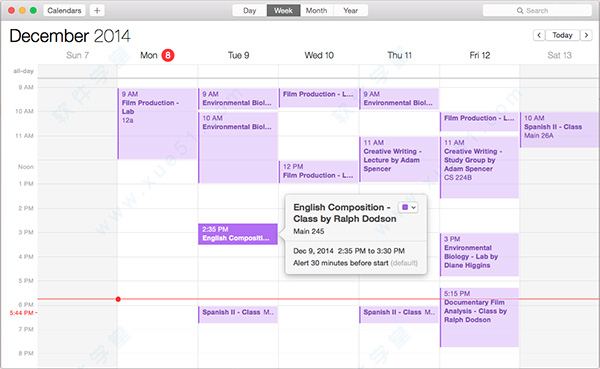Open the calendar color dropdown in event popup

408,207
